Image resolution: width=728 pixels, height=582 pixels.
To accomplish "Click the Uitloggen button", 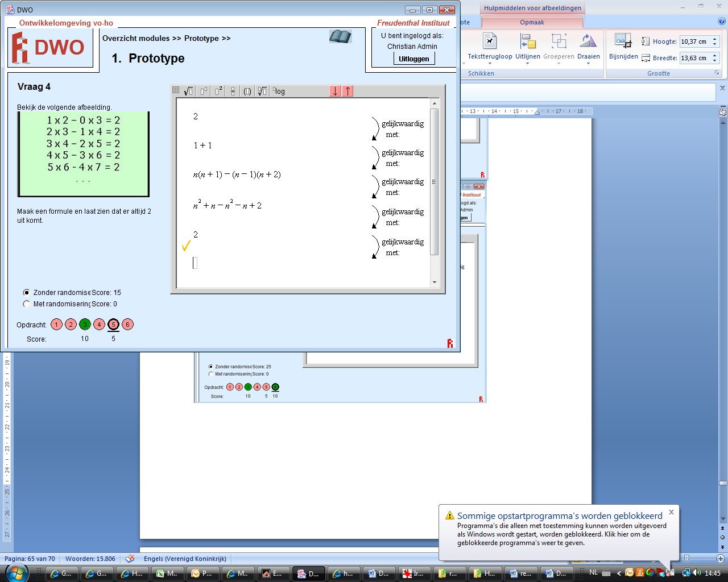I will coord(414,59).
